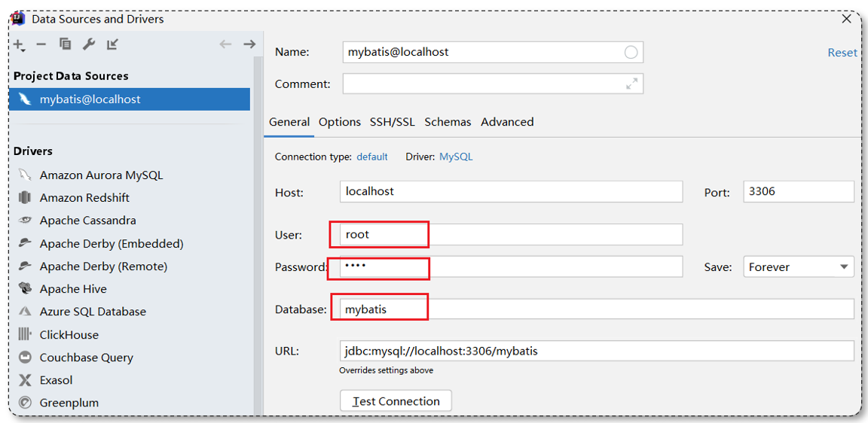Select the Apache Cassandra driver
868x423 pixels.
point(87,220)
